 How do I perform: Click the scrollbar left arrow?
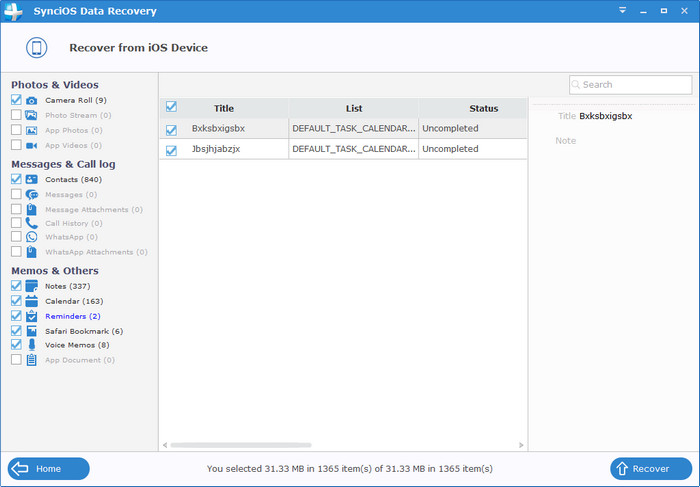tap(165, 445)
